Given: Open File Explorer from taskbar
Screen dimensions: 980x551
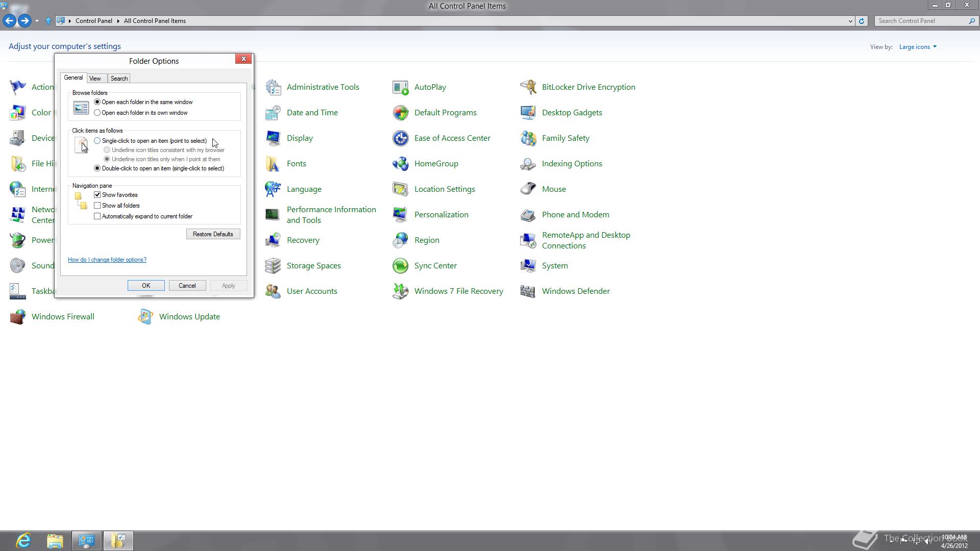Looking at the screenshot, I should tap(55, 541).
